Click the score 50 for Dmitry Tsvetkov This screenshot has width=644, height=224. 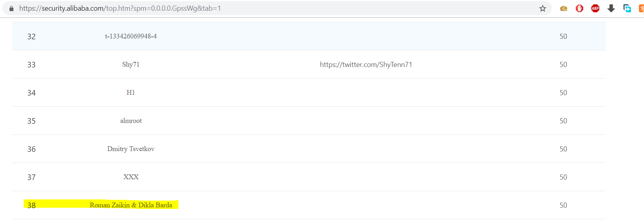(563, 149)
